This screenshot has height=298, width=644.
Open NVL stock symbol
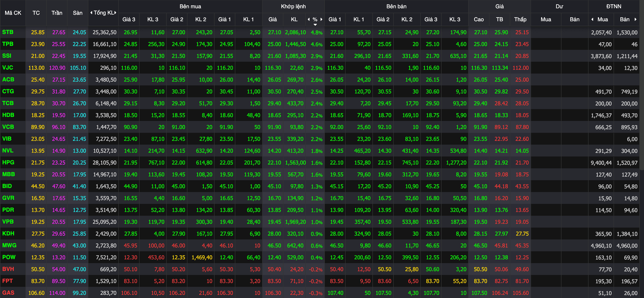click(8, 150)
